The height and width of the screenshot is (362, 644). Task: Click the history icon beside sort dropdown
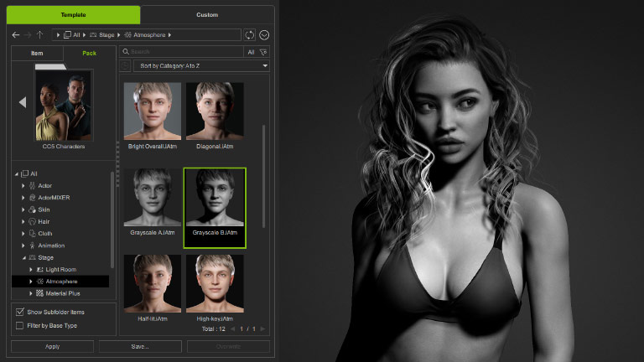click(x=125, y=65)
